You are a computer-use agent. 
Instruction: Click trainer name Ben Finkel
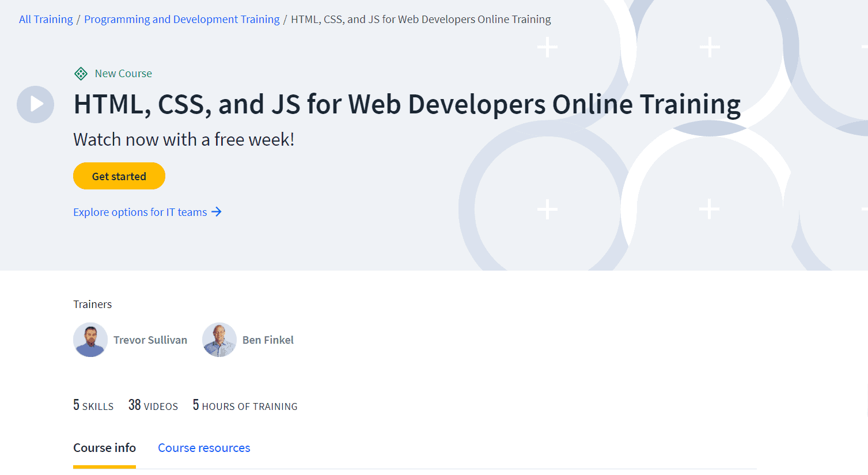click(x=268, y=340)
